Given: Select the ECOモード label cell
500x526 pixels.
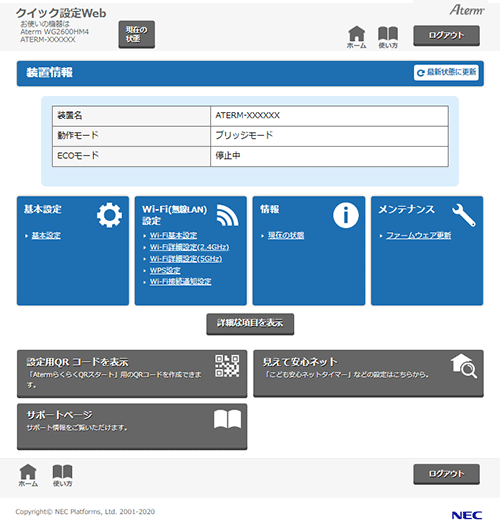Looking at the screenshot, I should click(x=131, y=156).
